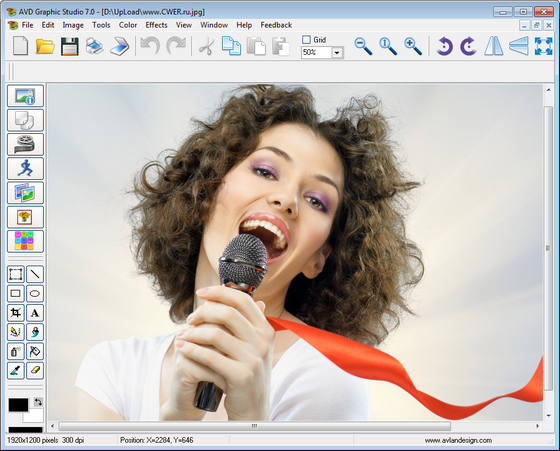
Task: Visit www.avlandesign.com link in status bar
Action: click(458, 440)
